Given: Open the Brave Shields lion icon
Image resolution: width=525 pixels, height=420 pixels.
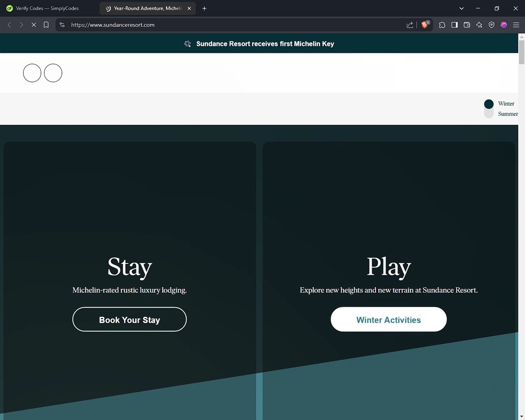Looking at the screenshot, I should click(x=425, y=24).
